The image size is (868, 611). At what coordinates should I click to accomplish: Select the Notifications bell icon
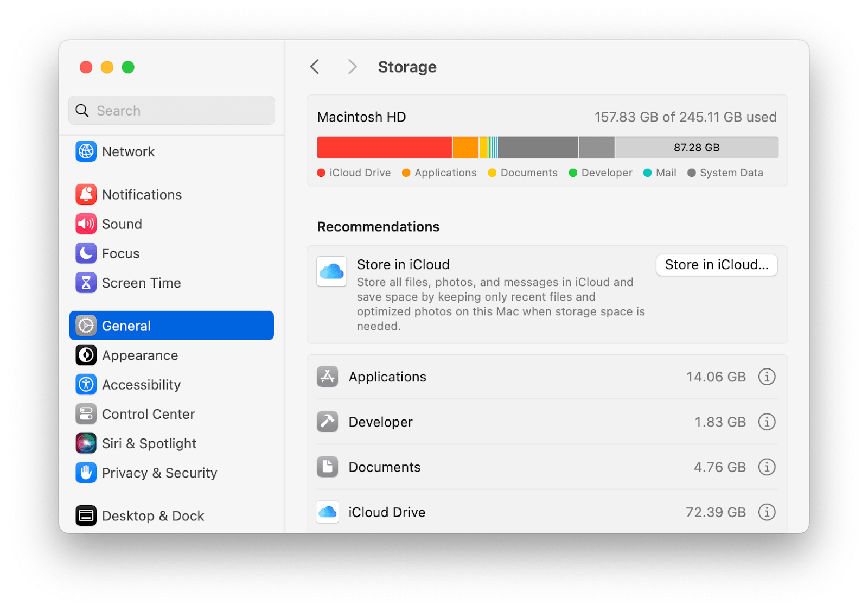click(x=86, y=194)
